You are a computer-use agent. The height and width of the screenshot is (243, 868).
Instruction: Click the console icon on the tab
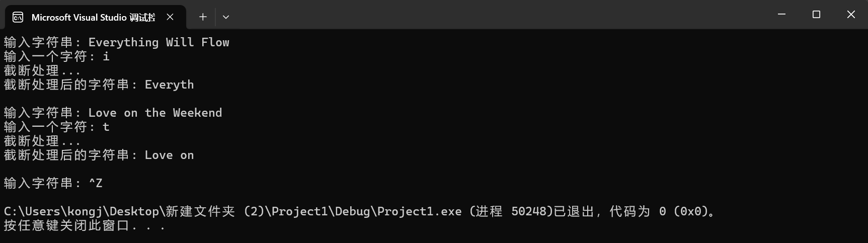tap(18, 18)
